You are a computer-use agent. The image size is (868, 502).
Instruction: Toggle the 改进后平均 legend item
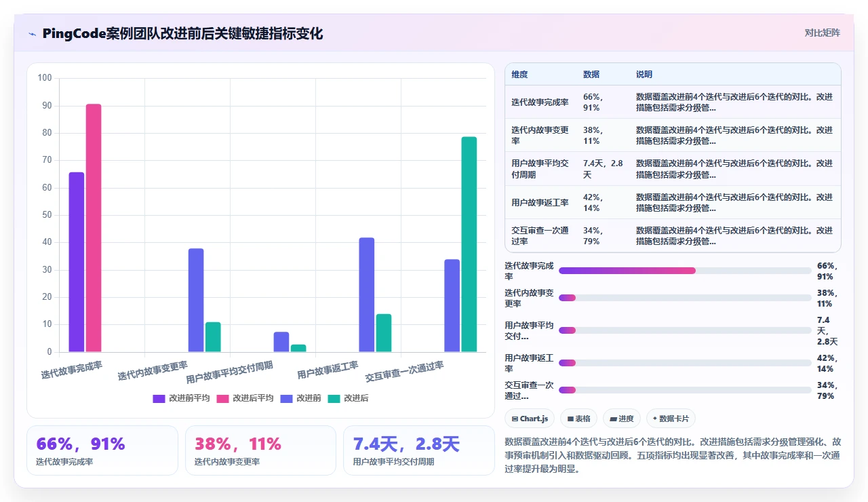point(245,398)
